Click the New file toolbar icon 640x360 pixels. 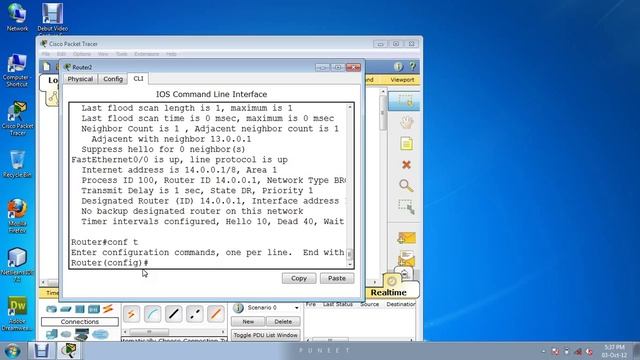click(x=47, y=66)
